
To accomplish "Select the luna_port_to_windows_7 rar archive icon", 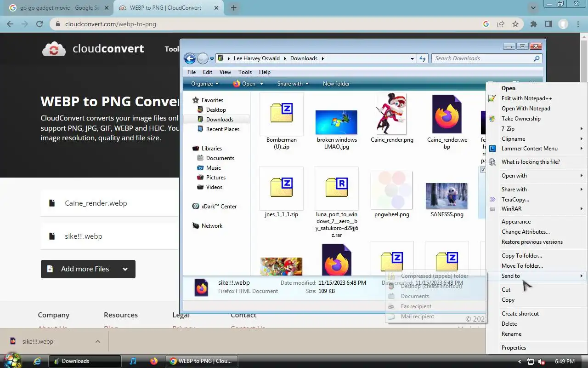I will tap(337, 188).
